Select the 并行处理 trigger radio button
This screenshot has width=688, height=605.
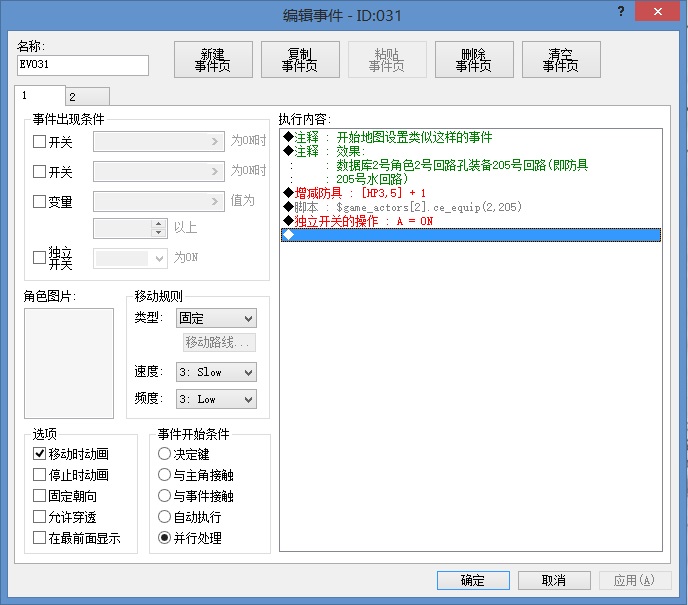pyautogui.click(x=164, y=538)
